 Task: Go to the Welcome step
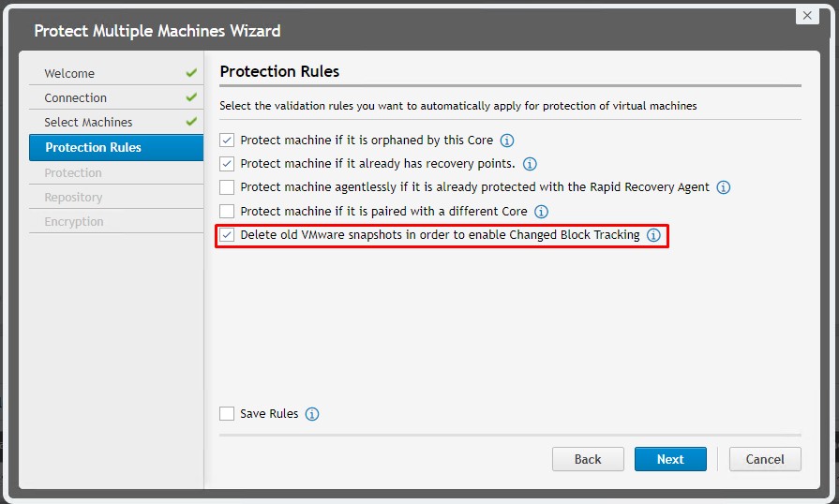click(69, 73)
